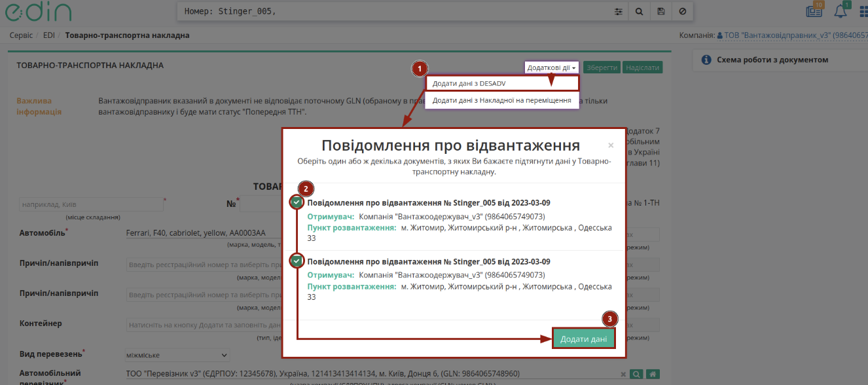Click the magnifier search icon in top bar
Screen dimensions: 868x385
[639, 11]
